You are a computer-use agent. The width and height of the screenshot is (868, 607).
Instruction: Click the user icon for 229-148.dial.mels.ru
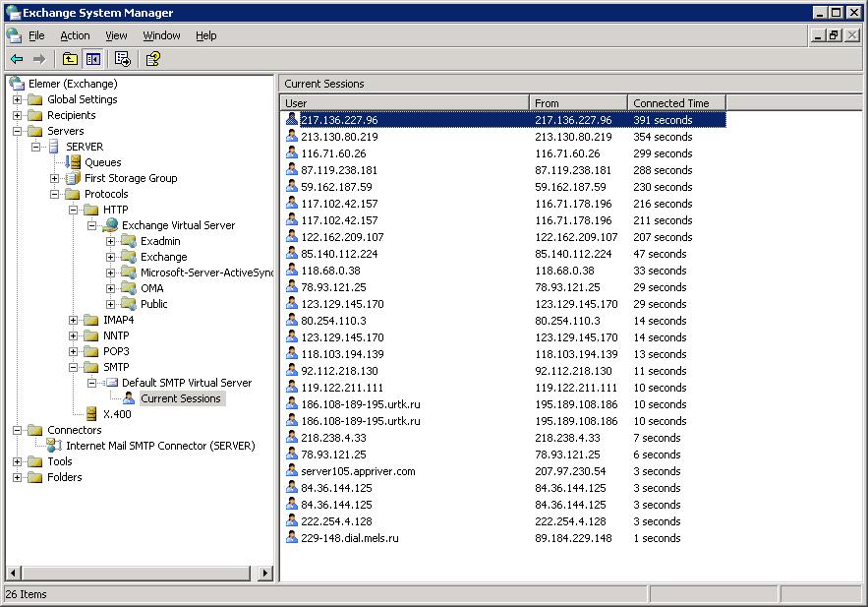[x=292, y=538]
